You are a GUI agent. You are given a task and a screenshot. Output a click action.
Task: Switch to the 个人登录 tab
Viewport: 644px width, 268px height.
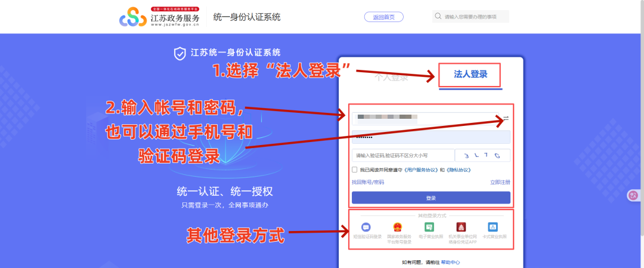[x=391, y=77]
